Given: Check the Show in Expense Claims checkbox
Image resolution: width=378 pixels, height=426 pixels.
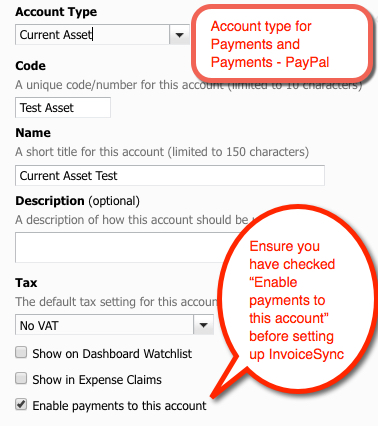Looking at the screenshot, I should pos(21,378).
